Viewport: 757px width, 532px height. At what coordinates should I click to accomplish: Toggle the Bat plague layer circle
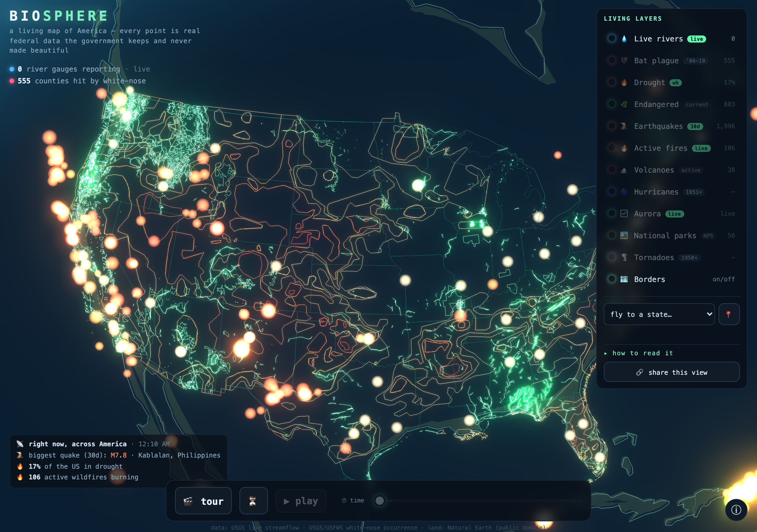coord(612,60)
